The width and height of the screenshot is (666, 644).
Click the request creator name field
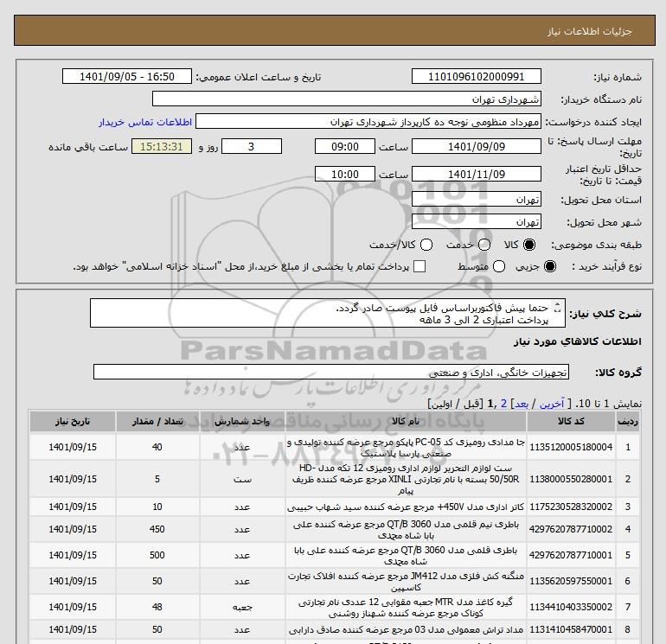368,121
